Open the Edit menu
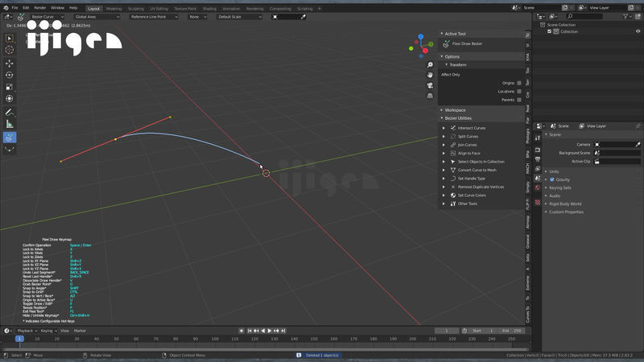This screenshot has height=362, width=644. [x=26, y=8]
